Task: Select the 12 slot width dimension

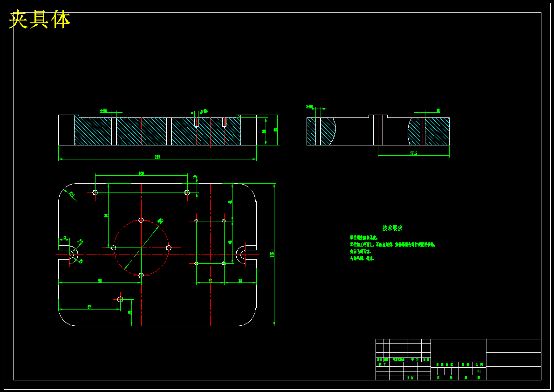Action: (64, 238)
